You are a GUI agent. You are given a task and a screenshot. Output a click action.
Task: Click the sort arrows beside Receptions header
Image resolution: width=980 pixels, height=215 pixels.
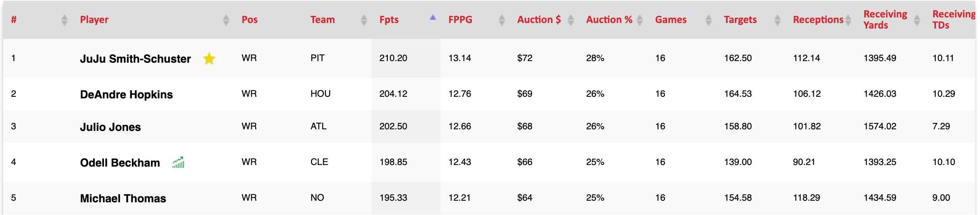point(848,20)
